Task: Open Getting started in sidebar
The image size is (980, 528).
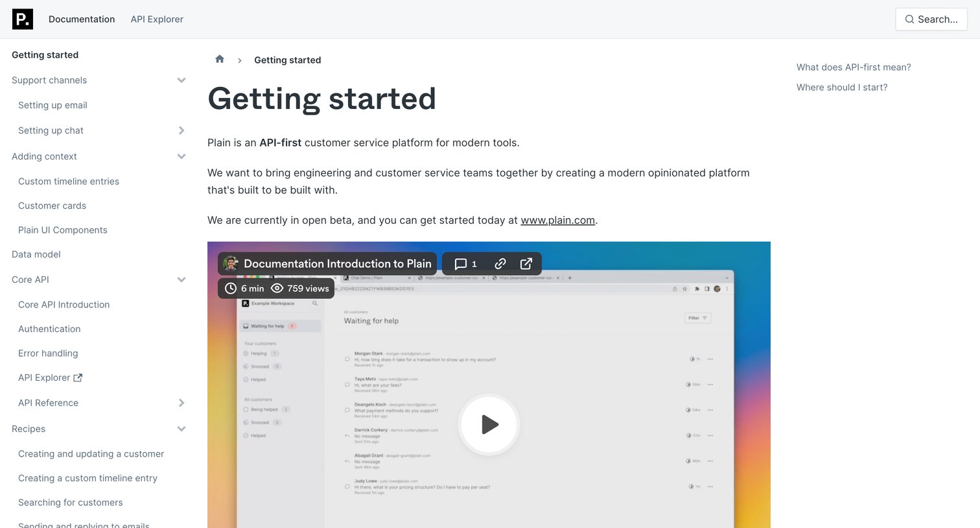Action: pos(45,55)
